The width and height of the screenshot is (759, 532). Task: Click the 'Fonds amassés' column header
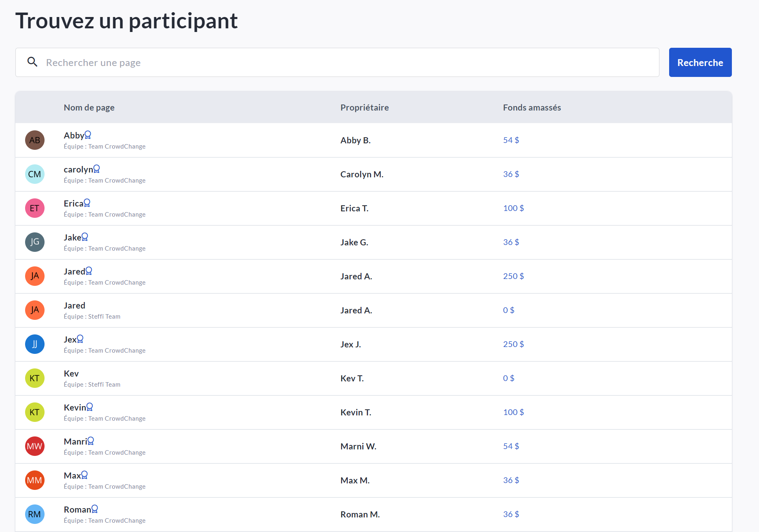click(x=532, y=108)
